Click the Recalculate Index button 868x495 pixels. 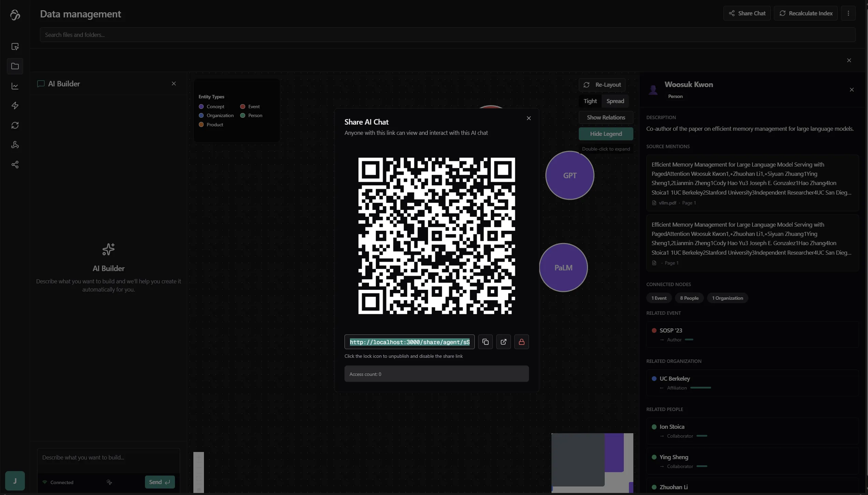tap(805, 13)
